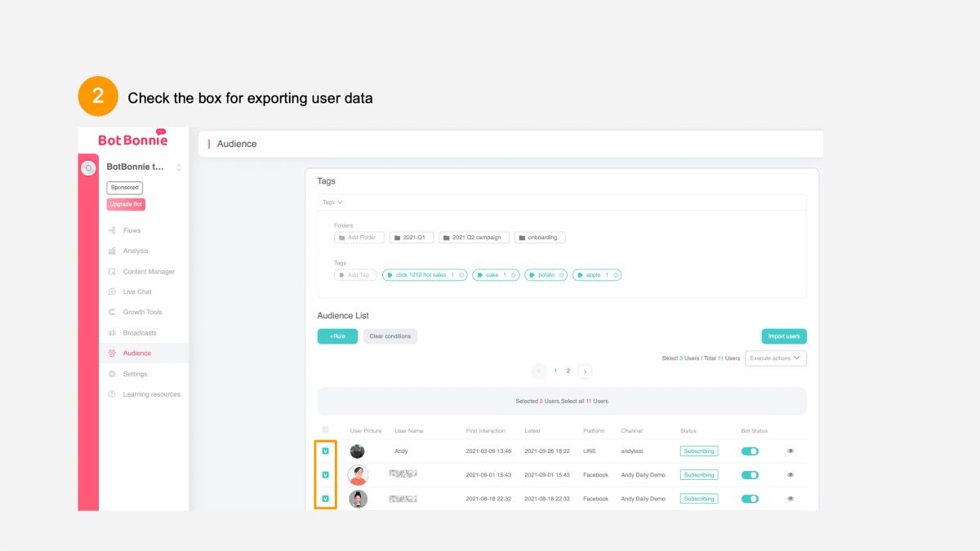Viewport: 980px width, 551px height.
Task: Click the user picture in the 2021-09-01 row
Action: coord(358,475)
